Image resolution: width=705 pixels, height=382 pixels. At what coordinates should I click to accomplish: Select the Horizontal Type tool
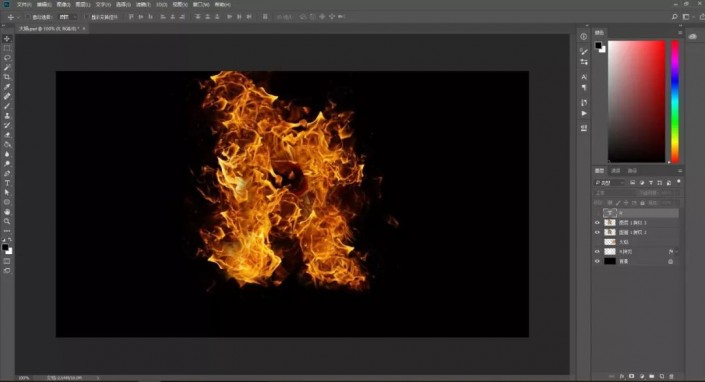(7, 183)
